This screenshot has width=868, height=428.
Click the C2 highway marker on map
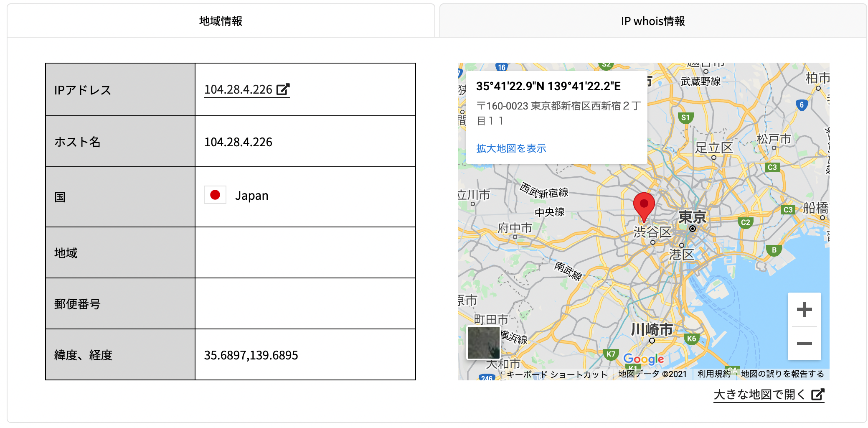(746, 222)
